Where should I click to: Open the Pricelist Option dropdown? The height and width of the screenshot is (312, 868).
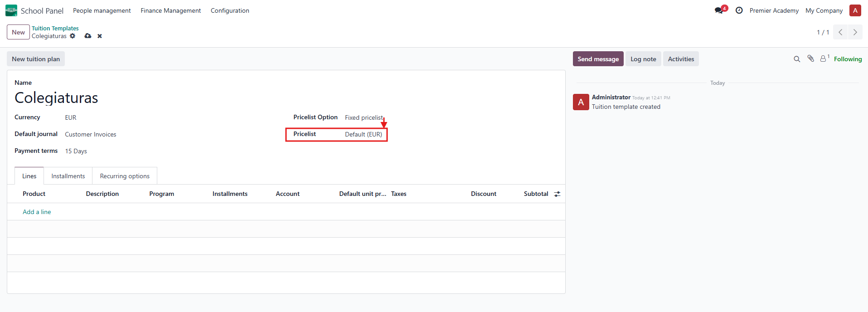364,117
